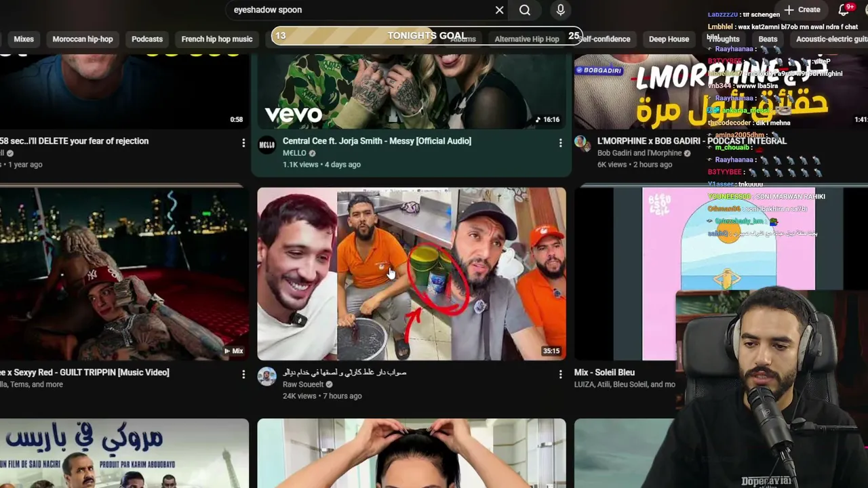Click the '24K views • 7 hours ago' text
868x488 pixels.
point(322,396)
